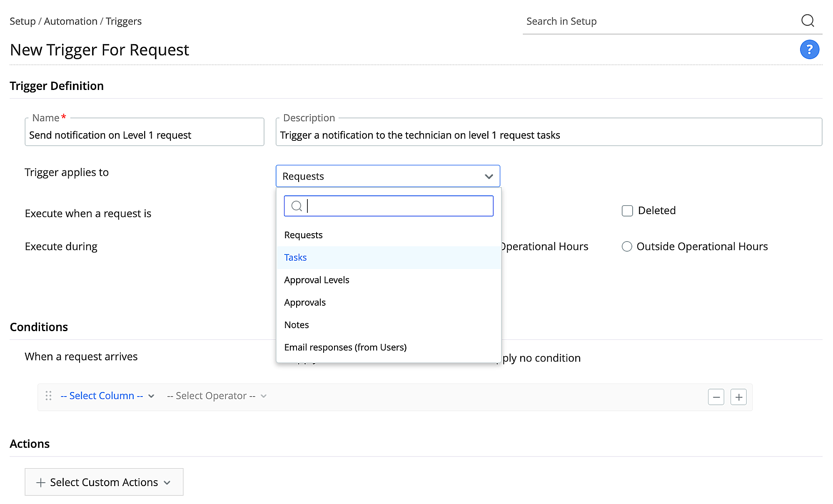The height and width of the screenshot is (504, 833).
Task: Click into the trigger Name field
Action: (144, 135)
